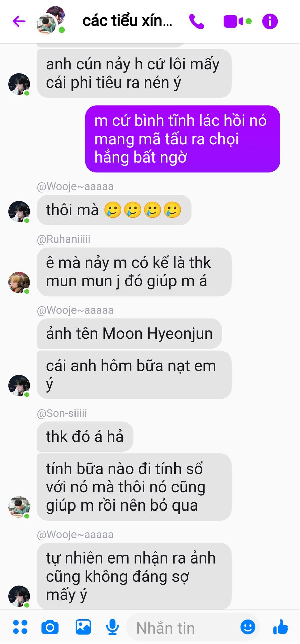300x644 pixels.
Task: Open the Son-siiiii avatar beside 'tính bữa nào'
Action: coord(19,507)
